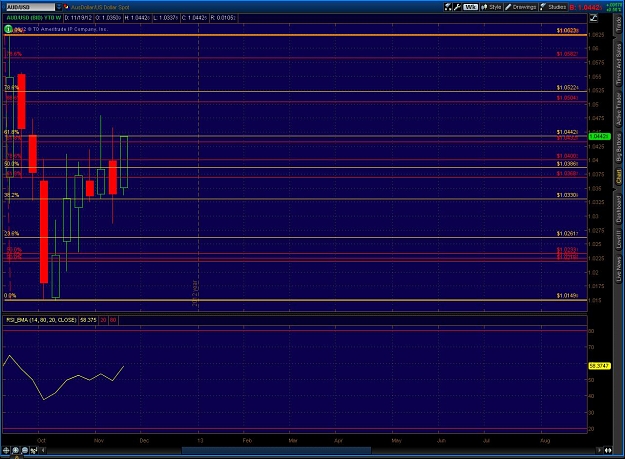Screen dimensions: 625x459
Task: Click the AusDollar/US Dollar Spot description
Action: 100,7
